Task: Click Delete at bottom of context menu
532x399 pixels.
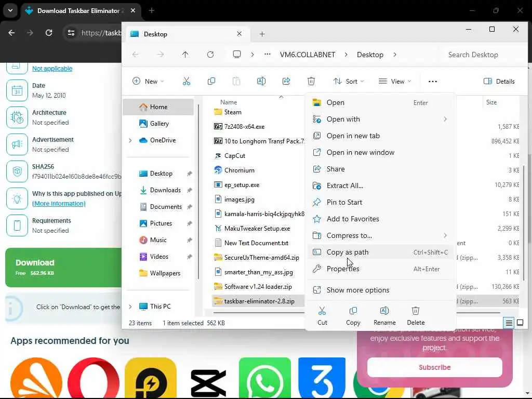Action: click(416, 316)
